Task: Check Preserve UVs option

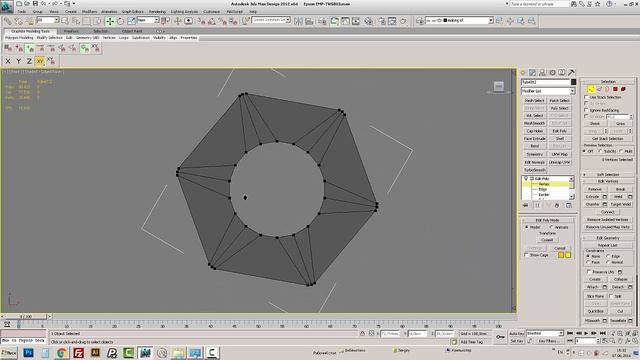Action: (589, 271)
